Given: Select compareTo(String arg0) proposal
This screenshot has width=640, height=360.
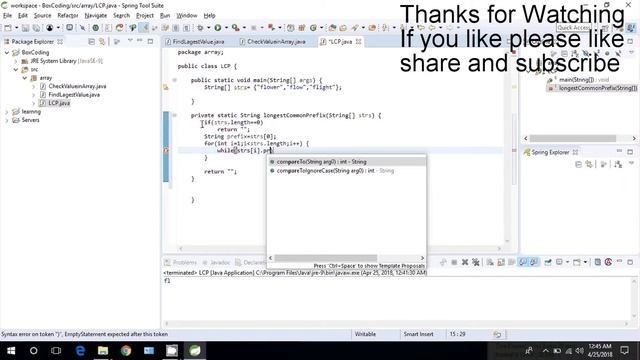Looking at the screenshot, I should click(x=347, y=162).
